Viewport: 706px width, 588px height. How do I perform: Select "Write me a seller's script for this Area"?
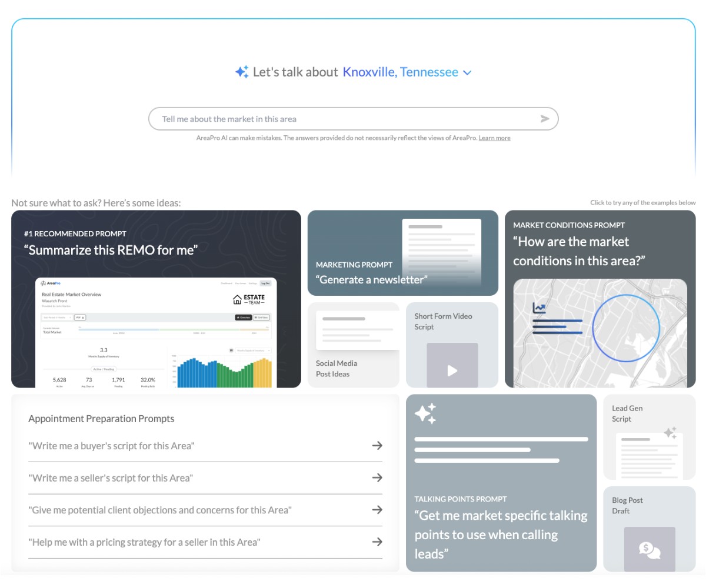[205, 478]
